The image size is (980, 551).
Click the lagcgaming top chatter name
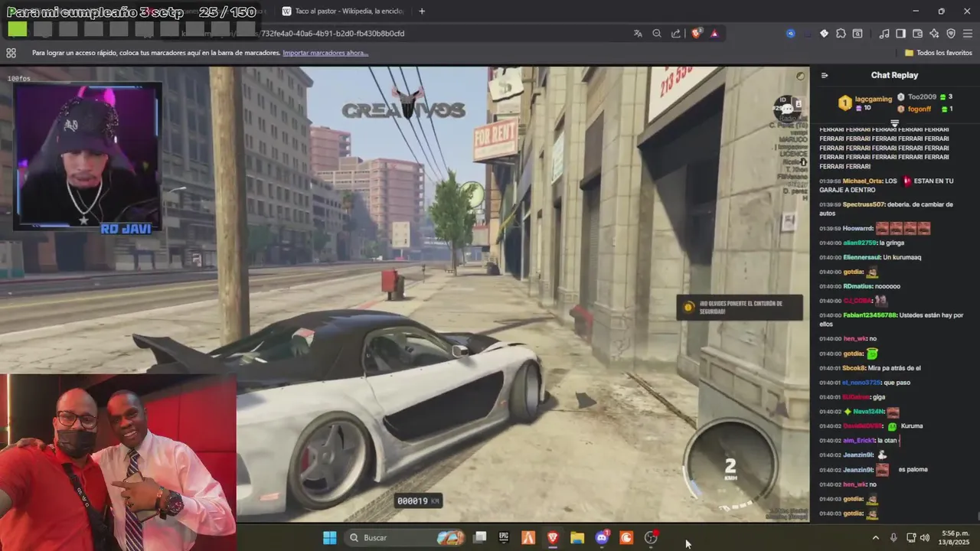coord(873,99)
